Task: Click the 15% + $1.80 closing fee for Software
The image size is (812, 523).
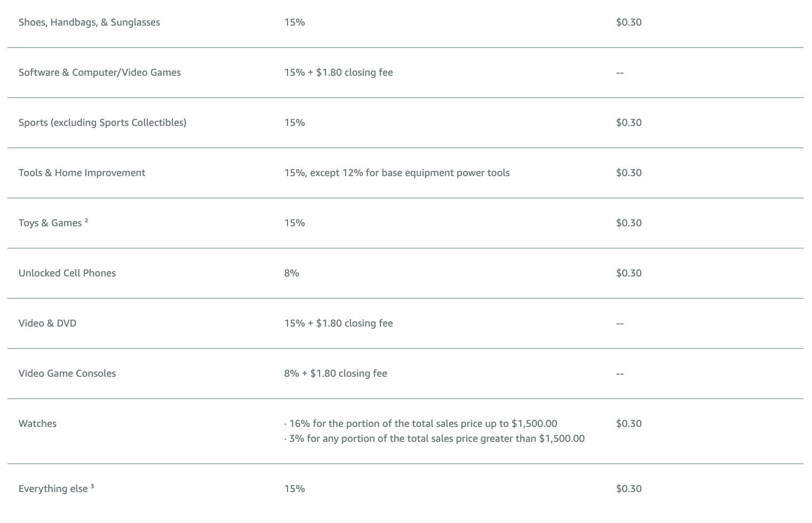Action: point(338,73)
